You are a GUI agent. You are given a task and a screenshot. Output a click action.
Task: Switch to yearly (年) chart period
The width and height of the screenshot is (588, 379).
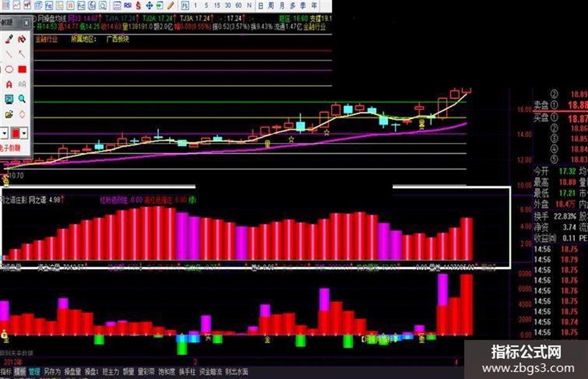click(x=314, y=5)
